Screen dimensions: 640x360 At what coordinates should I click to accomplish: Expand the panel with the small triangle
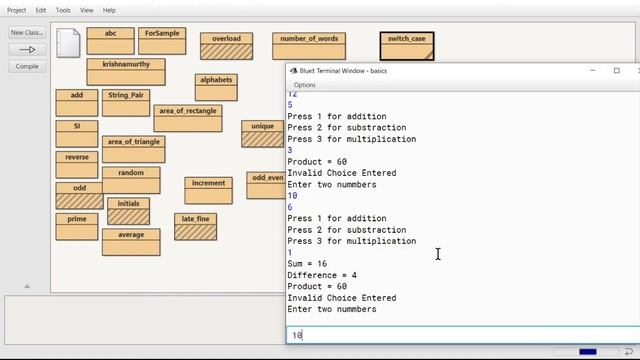click(x=27, y=286)
